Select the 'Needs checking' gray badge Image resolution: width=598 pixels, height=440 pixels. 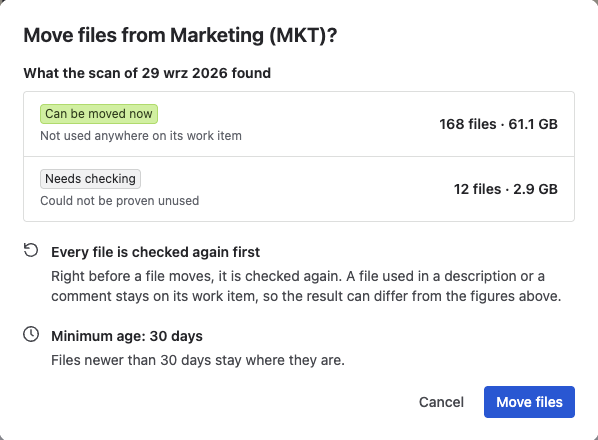tap(90, 179)
